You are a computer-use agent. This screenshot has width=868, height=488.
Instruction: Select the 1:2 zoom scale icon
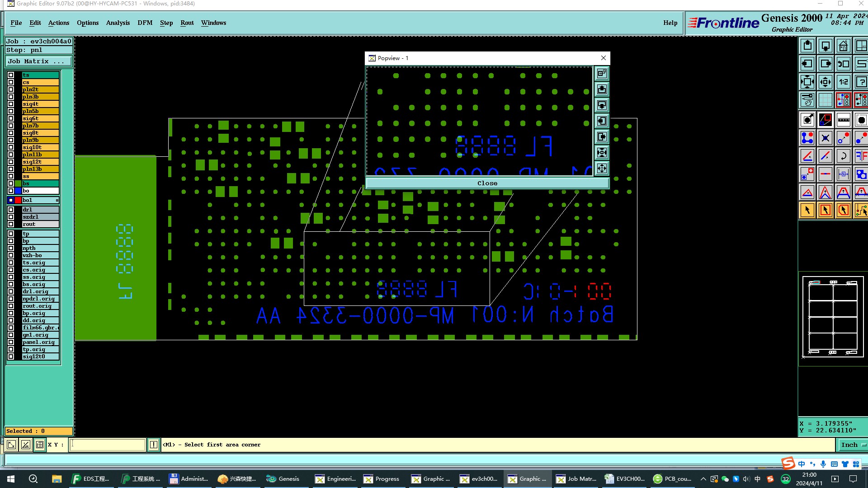pyautogui.click(x=843, y=82)
